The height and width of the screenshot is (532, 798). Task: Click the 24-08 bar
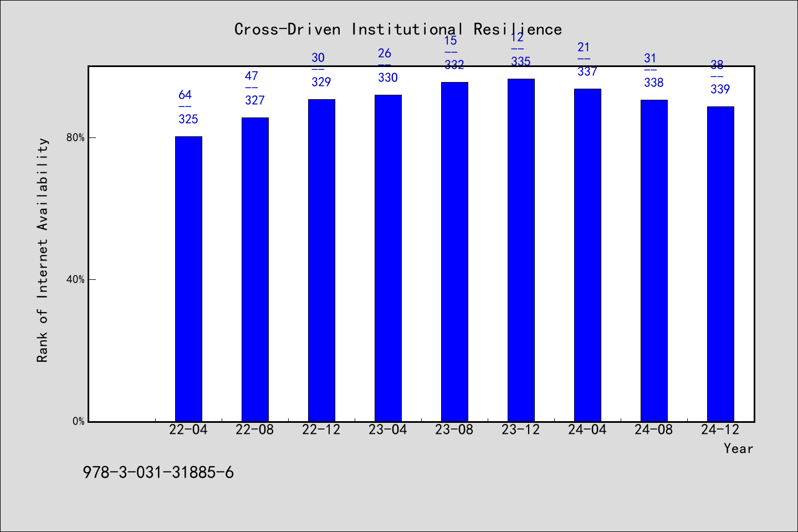654,260
